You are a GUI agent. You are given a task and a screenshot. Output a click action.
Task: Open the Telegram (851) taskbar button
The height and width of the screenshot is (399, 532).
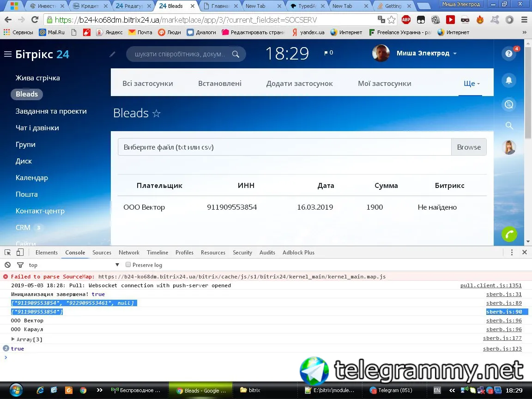click(391, 390)
